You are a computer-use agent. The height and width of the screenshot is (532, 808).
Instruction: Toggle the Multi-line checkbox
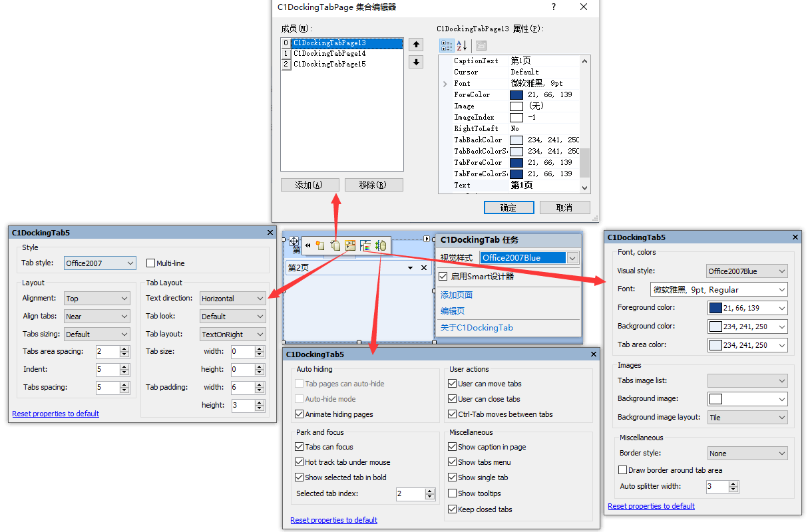(x=150, y=263)
